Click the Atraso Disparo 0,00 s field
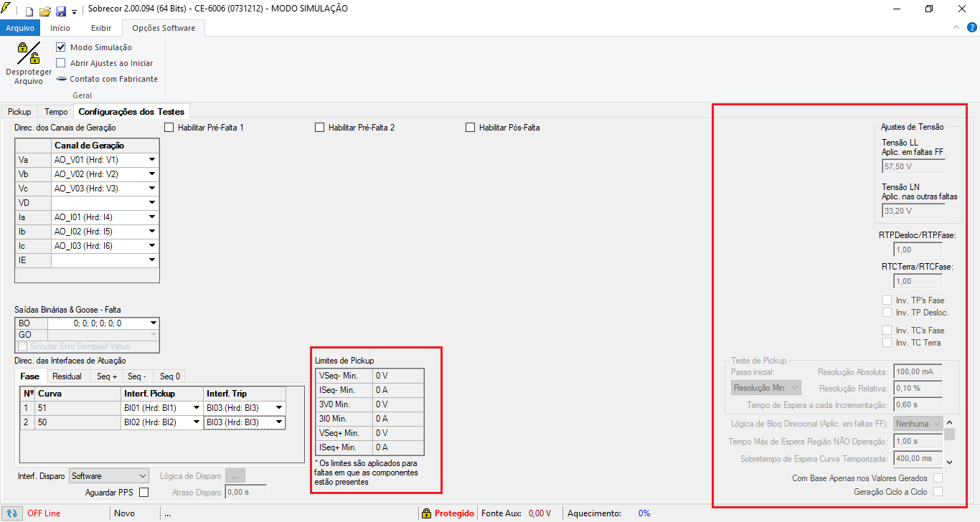980x522 pixels. pos(246,492)
